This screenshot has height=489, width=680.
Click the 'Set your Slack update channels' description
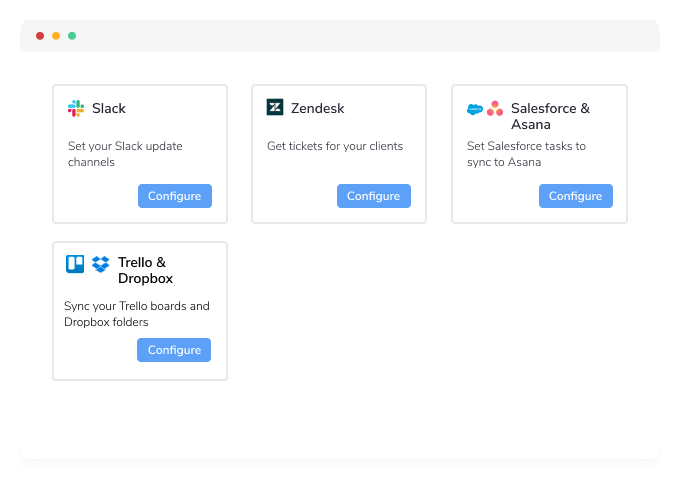click(125, 154)
